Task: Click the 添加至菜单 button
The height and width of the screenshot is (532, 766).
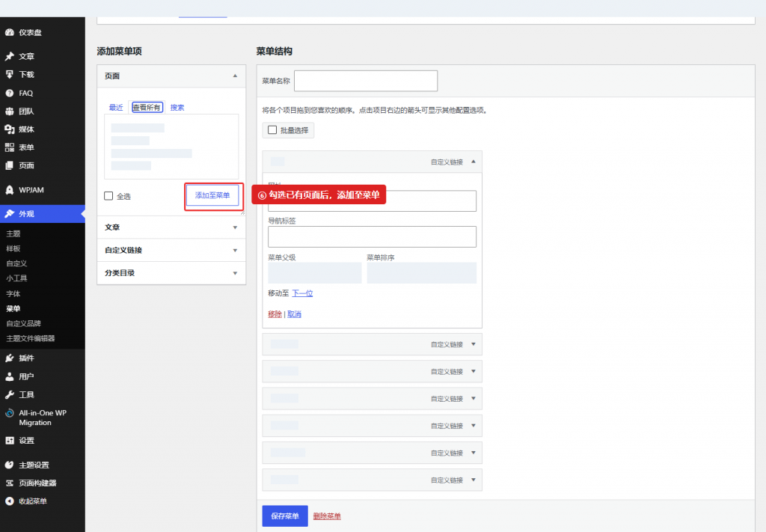Action: [x=212, y=195]
